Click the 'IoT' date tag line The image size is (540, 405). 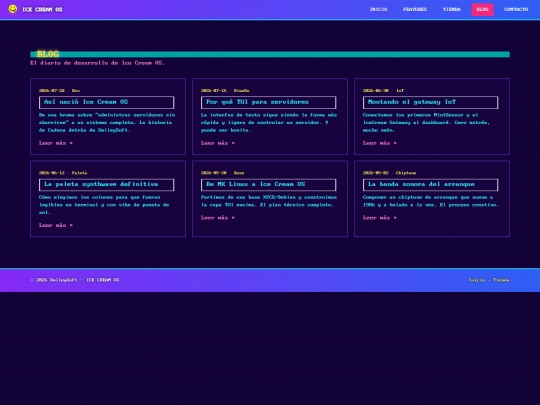pos(383,91)
